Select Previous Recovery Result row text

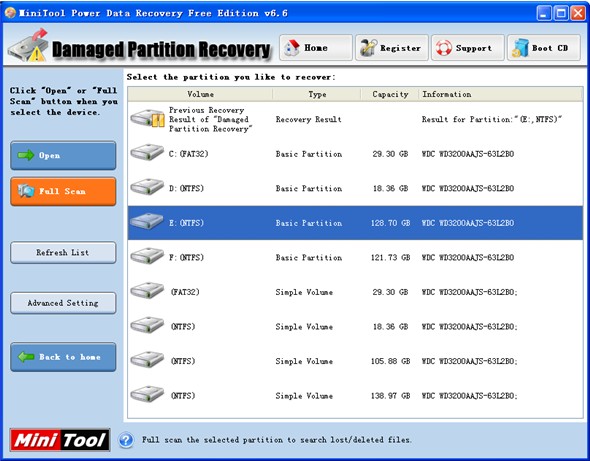click(210, 119)
